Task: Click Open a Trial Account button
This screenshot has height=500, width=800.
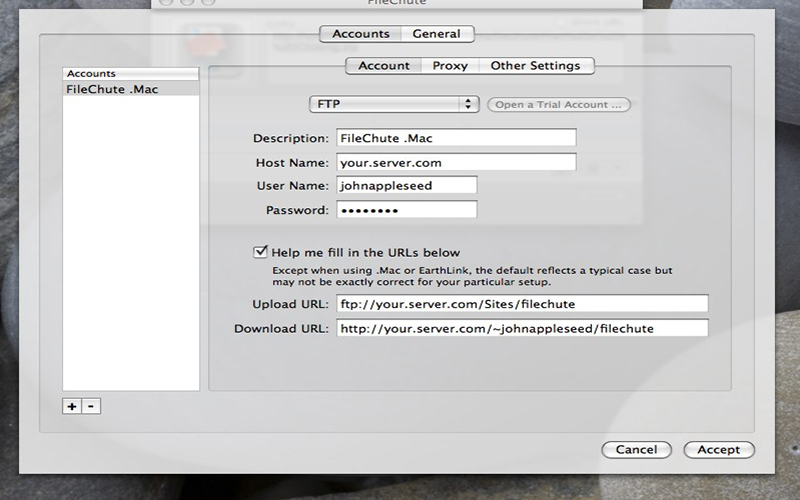Action: pyautogui.click(x=559, y=105)
